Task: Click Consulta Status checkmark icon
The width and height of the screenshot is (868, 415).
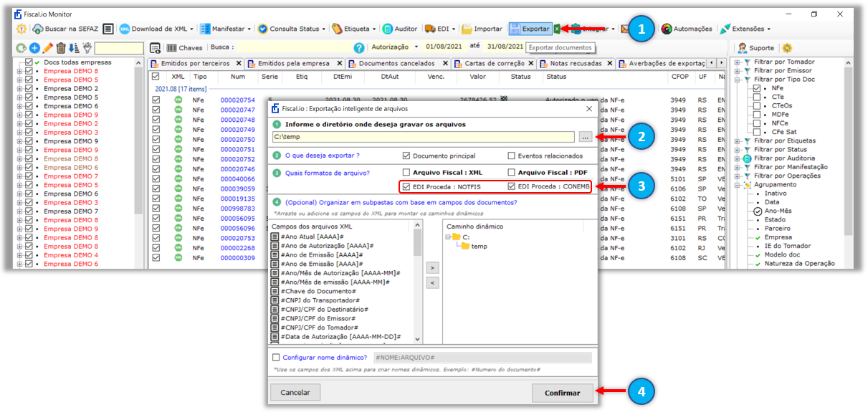Action: (262, 29)
